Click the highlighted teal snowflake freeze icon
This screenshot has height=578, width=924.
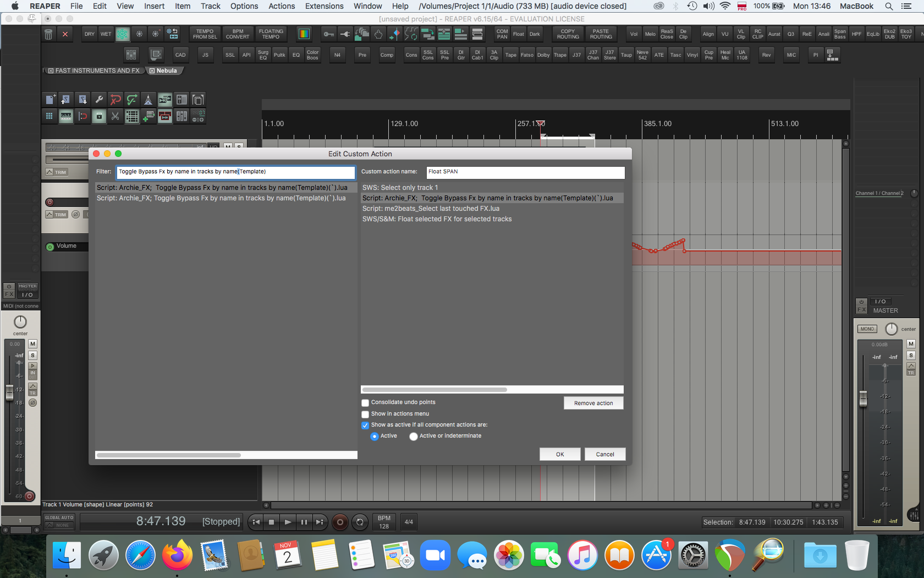tap(123, 34)
